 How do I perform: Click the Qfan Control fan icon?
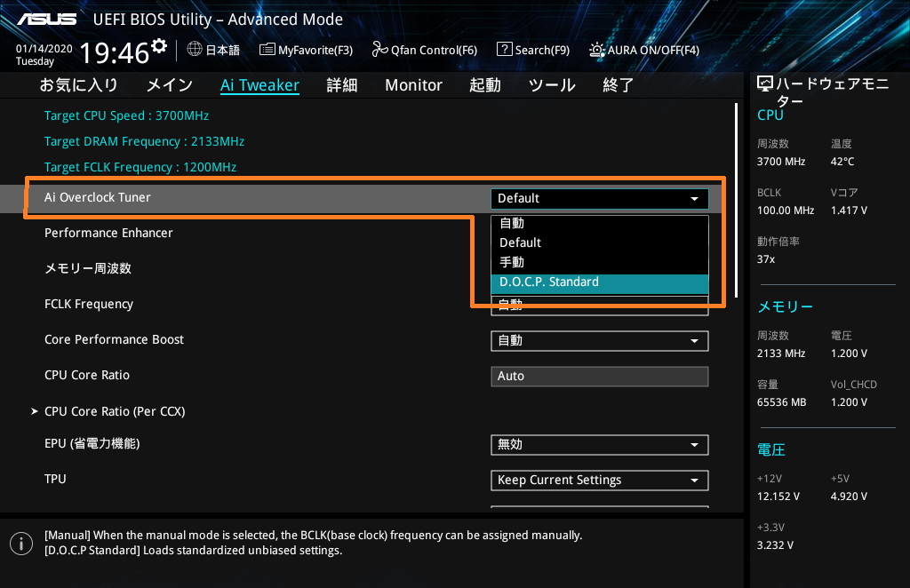coord(379,49)
